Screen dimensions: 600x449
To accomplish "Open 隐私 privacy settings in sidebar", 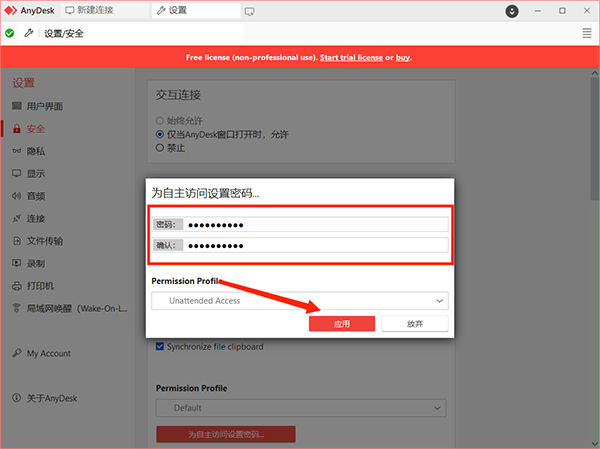I will click(35, 151).
